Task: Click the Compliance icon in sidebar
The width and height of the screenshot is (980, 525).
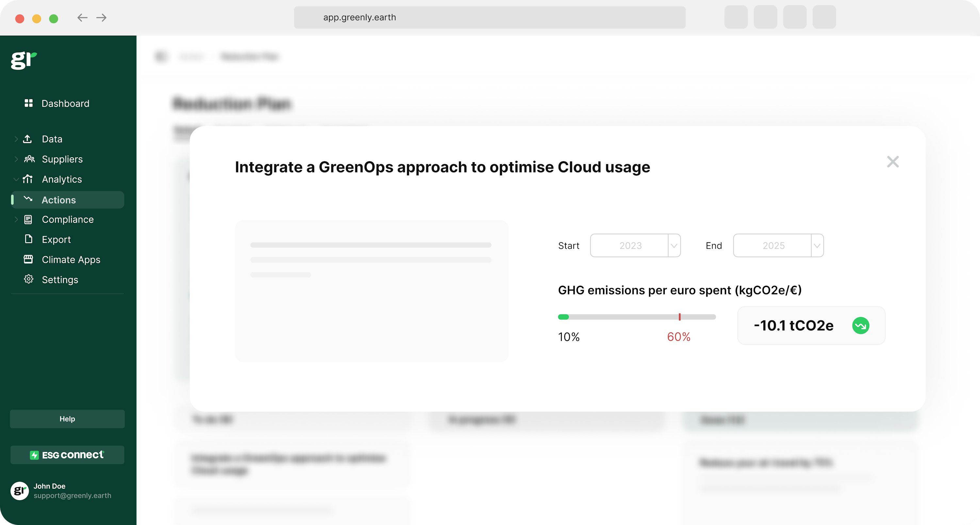Action: point(28,219)
